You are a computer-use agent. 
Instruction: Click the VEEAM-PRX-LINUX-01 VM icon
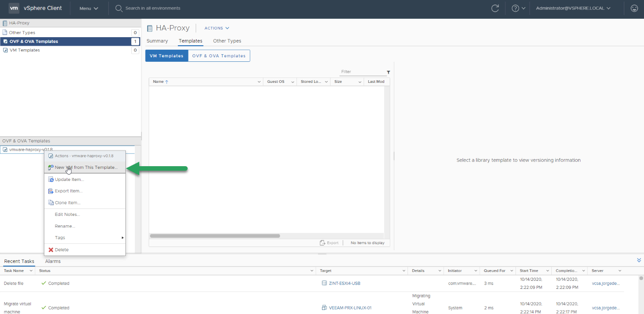point(324,308)
